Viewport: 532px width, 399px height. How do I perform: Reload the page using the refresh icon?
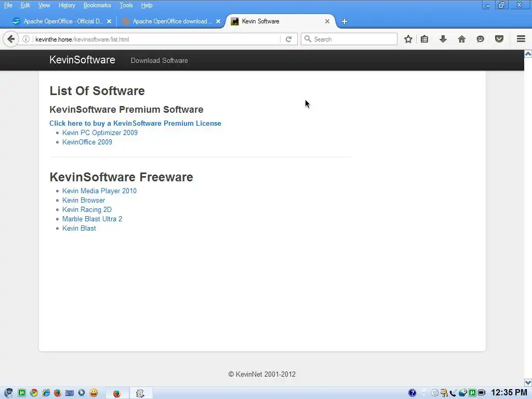tap(289, 39)
